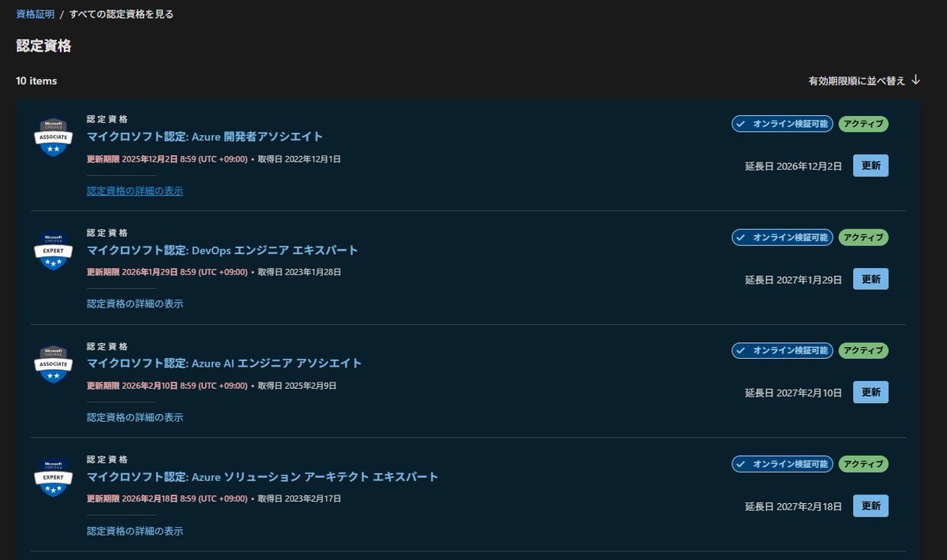Show 認定資格の詳細の表示 for Azure 開発者アソシエイト

tap(135, 191)
